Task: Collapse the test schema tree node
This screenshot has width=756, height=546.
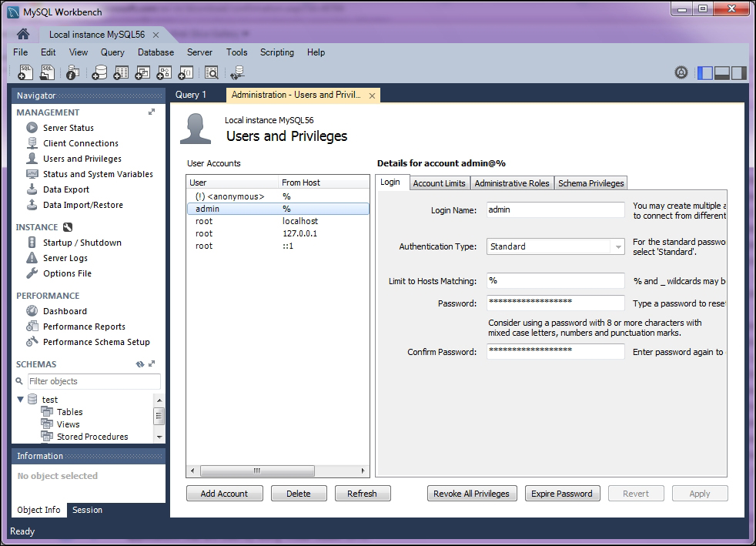Action: pos(21,400)
